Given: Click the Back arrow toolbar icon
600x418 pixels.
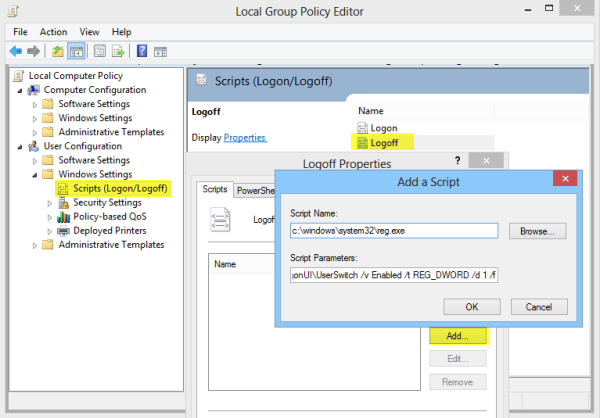Looking at the screenshot, I should pyautogui.click(x=16, y=51).
